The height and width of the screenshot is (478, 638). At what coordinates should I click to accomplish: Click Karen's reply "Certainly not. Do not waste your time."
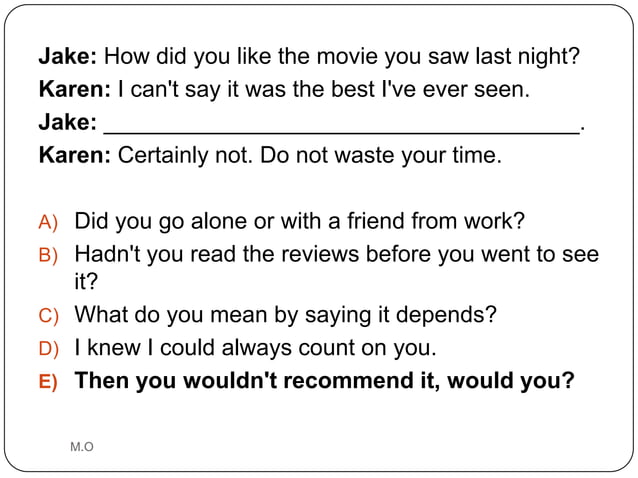click(270, 155)
